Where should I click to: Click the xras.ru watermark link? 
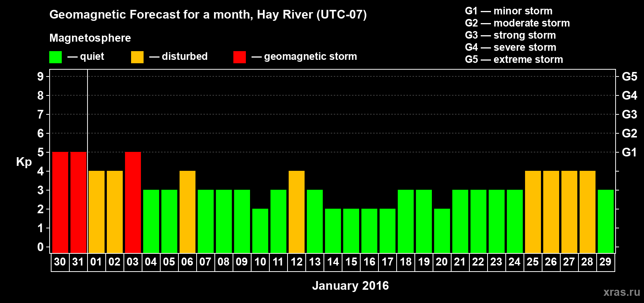pyautogui.click(x=622, y=292)
